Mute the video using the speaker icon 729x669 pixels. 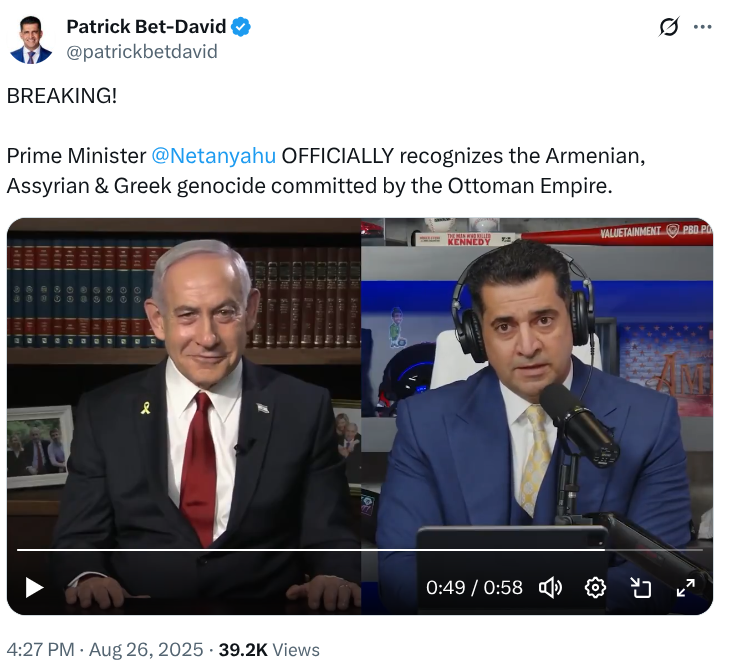point(550,588)
